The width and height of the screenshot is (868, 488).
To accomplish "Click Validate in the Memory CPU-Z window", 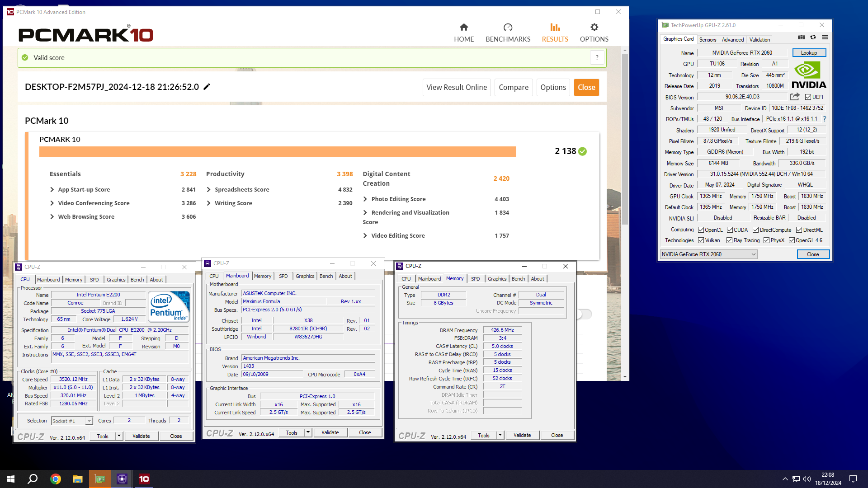I will click(522, 435).
